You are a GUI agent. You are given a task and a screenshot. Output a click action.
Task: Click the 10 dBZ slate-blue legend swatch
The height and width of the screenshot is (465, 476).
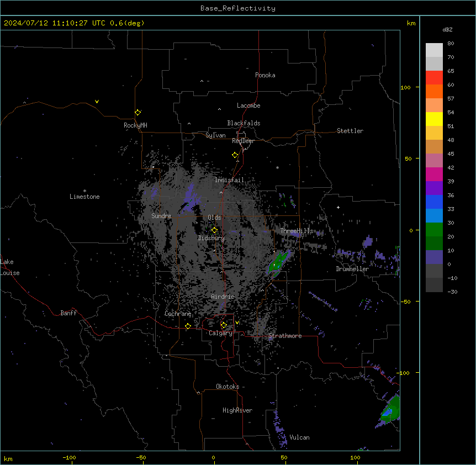pyautogui.click(x=434, y=257)
